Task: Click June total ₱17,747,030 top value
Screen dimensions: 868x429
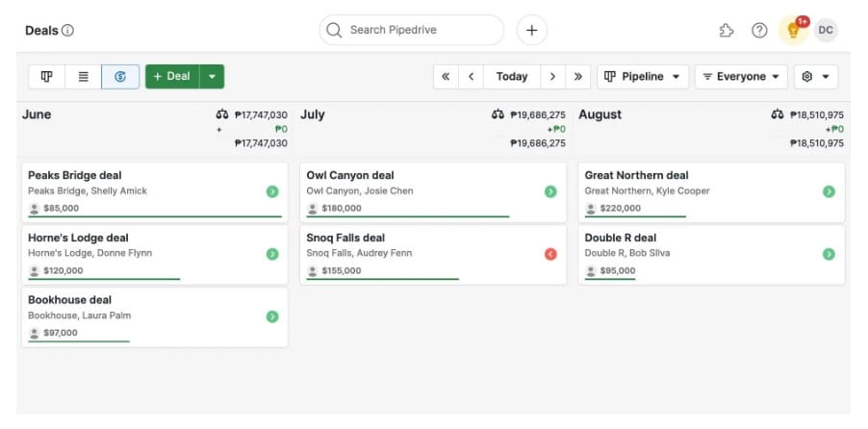Action: point(262,115)
